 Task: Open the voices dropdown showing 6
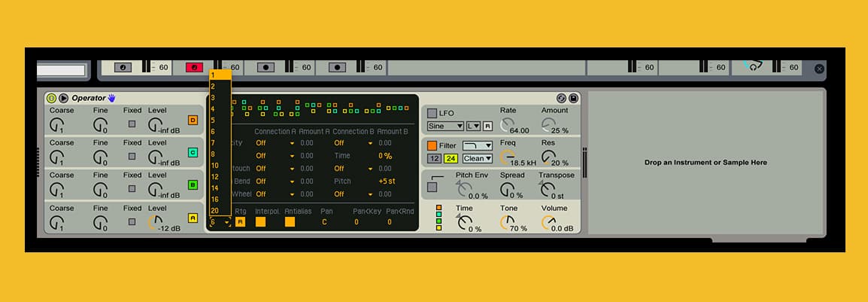(x=220, y=221)
